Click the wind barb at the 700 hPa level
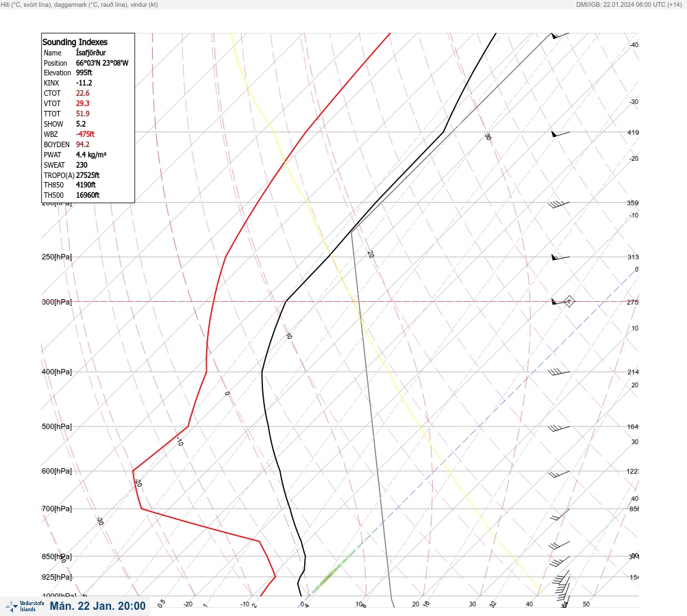Image resolution: width=687 pixels, height=616 pixels. point(560,515)
